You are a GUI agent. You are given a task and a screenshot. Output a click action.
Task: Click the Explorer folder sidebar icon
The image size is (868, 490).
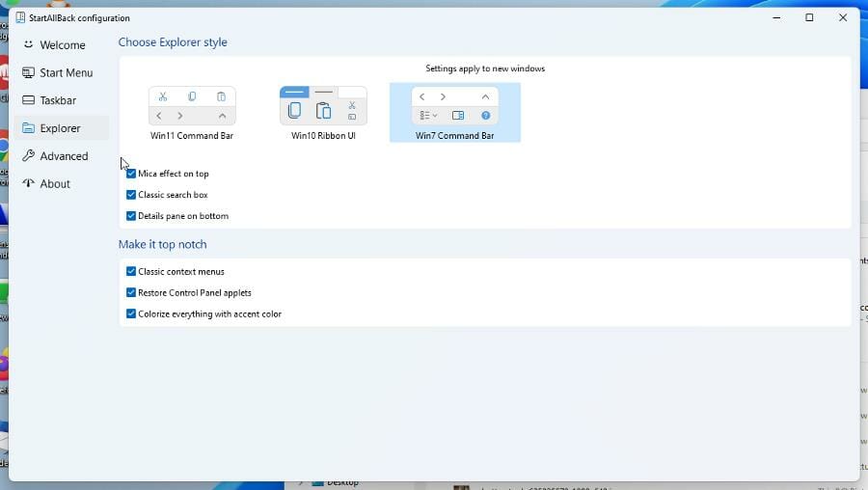(28, 128)
